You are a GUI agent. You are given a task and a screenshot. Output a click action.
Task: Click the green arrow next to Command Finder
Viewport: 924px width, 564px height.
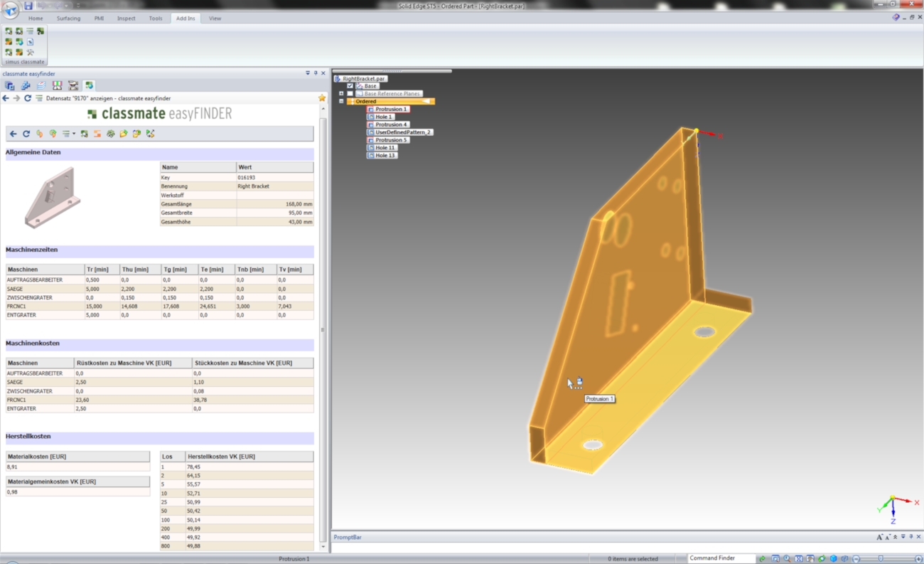762,559
